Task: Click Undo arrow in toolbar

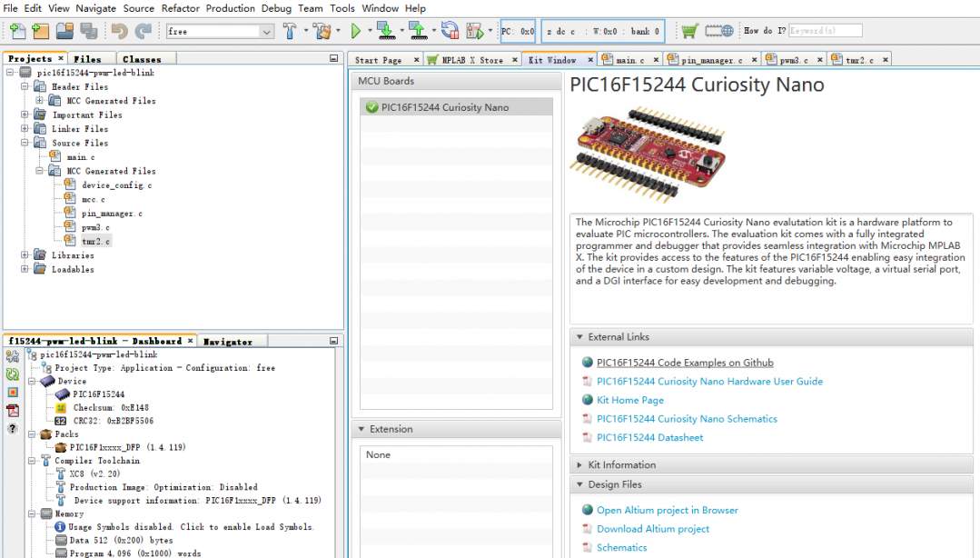Action: click(120, 32)
